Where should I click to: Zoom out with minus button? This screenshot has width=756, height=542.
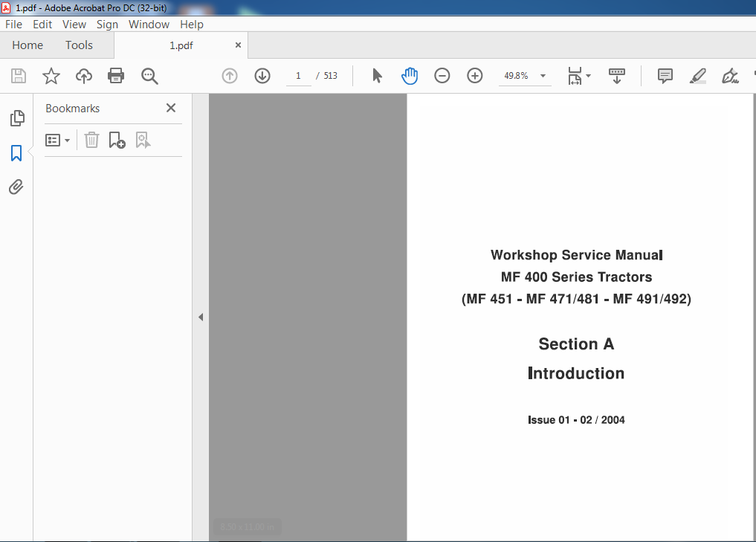(442, 76)
